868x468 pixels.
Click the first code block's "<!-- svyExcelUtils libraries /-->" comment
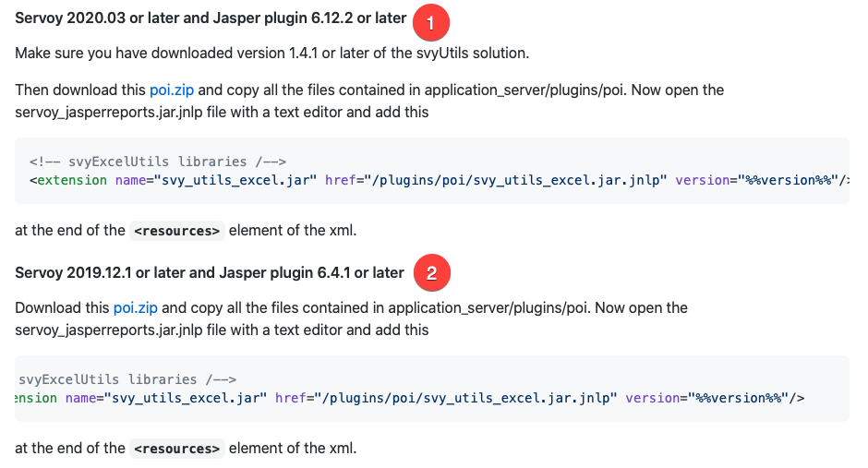point(158,162)
